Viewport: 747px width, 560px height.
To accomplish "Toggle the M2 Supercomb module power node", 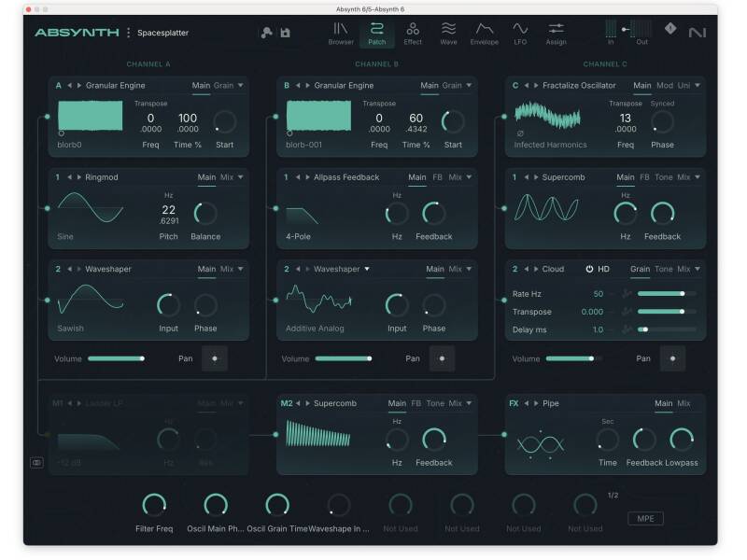I will pyautogui.click(x=275, y=434).
